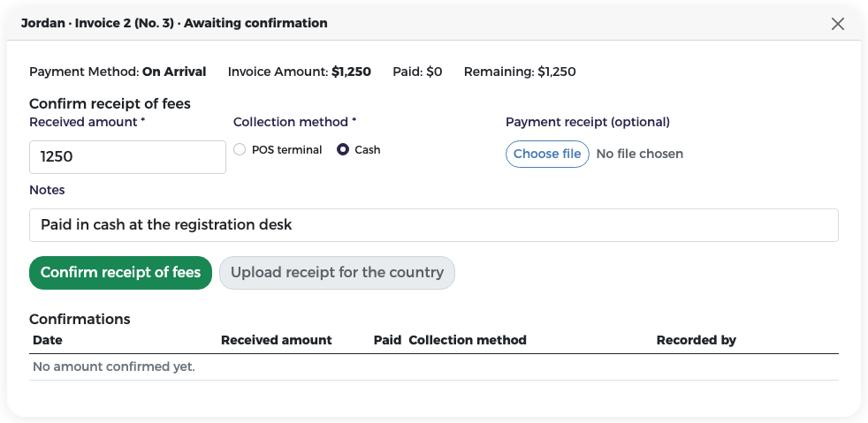
Task: Click the Remaining: $1,250 text
Action: [x=520, y=72]
